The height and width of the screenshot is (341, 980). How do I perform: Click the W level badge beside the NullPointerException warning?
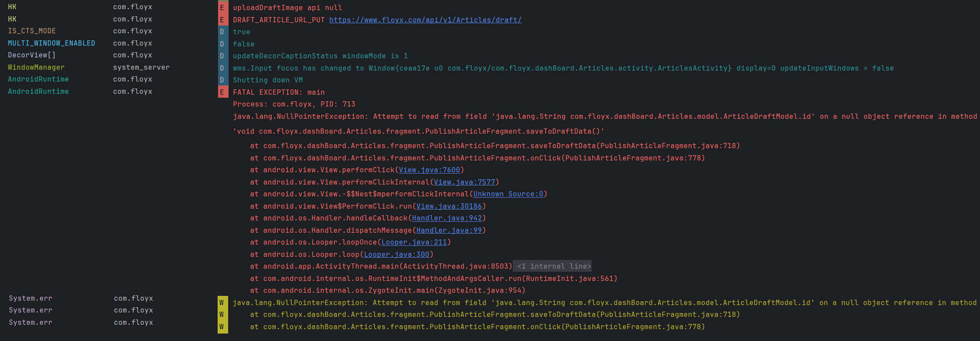[x=222, y=303]
